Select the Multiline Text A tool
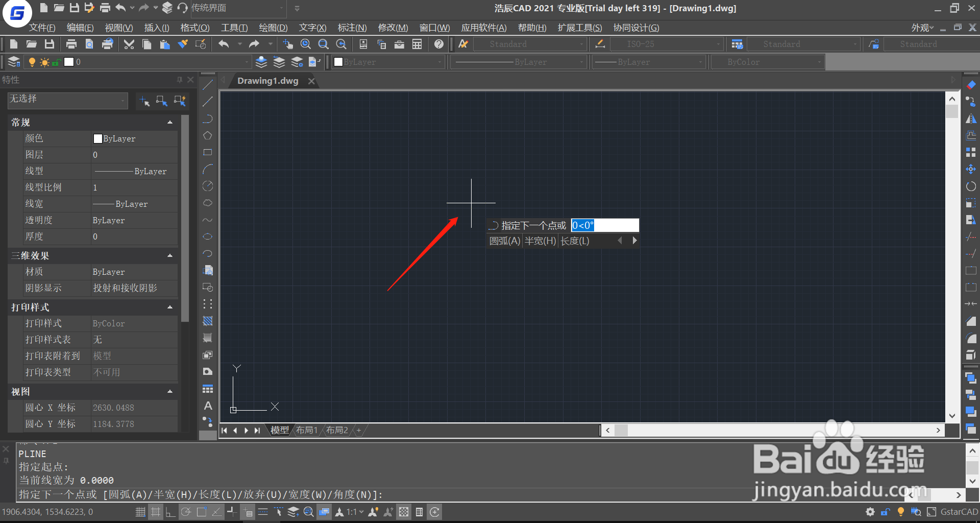The height and width of the screenshot is (523, 980). 208,406
